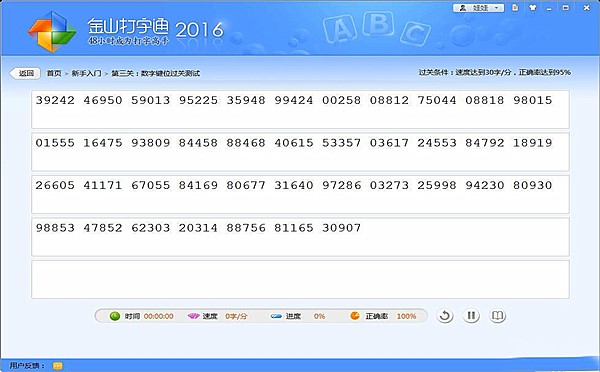Minimize the typing tutor window
The height and width of the screenshot is (372, 600).
pos(549,8)
